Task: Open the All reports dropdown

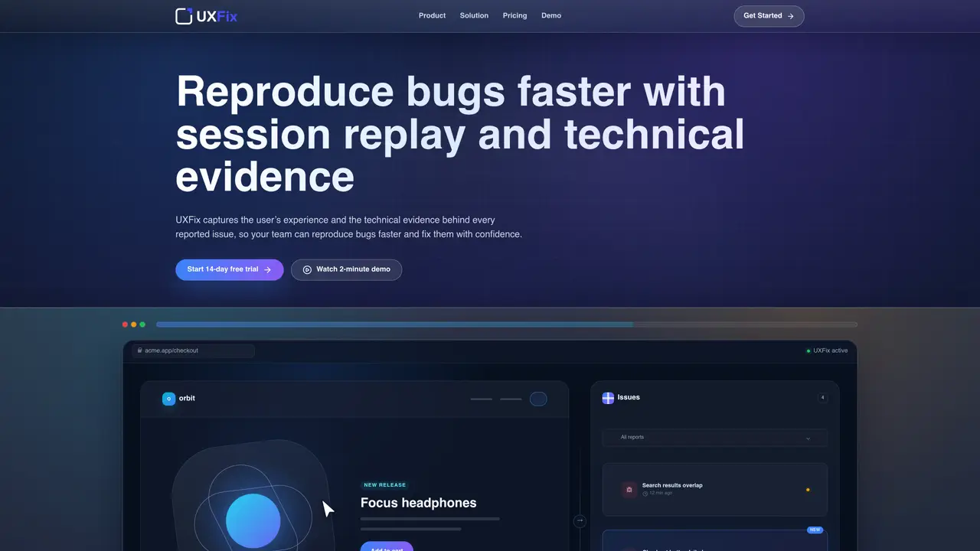Action: coord(714,437)
